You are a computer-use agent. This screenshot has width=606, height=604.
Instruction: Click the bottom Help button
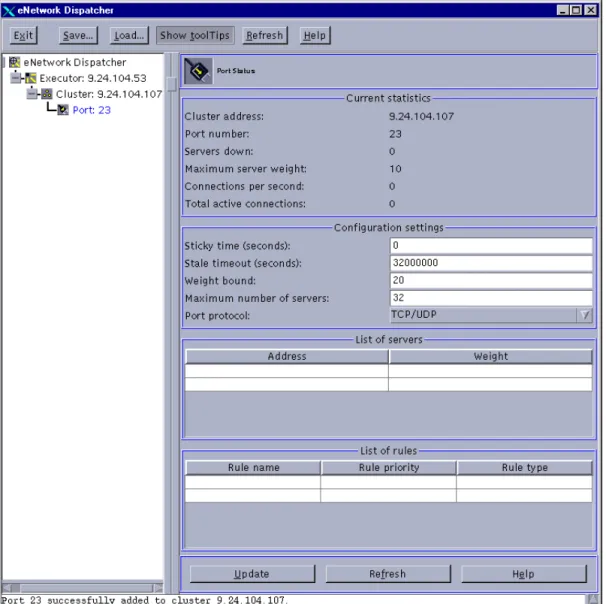524,574
